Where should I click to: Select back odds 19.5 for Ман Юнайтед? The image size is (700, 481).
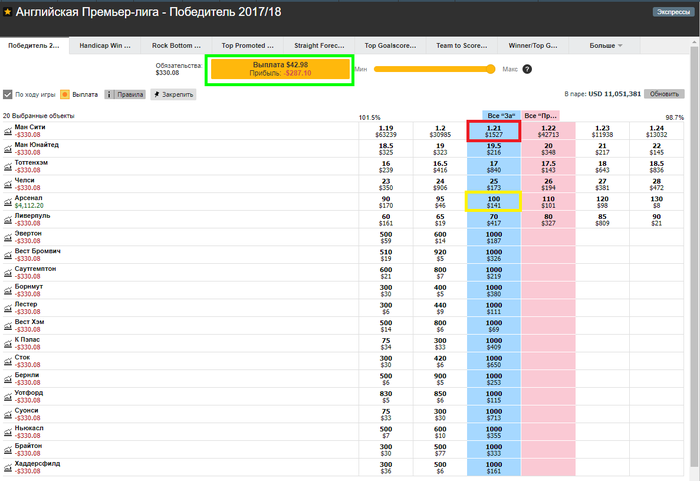coord(494,149)
